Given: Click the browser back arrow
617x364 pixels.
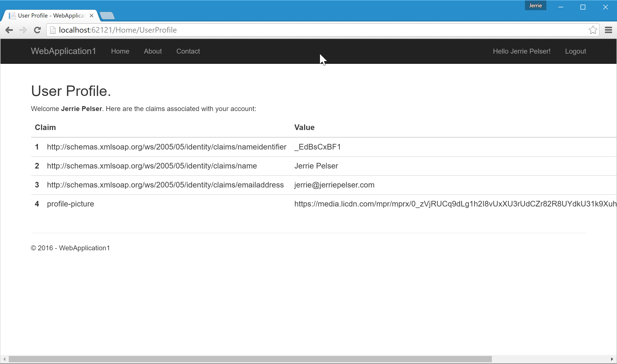Looking at the screenshot, I should point(9,30).
